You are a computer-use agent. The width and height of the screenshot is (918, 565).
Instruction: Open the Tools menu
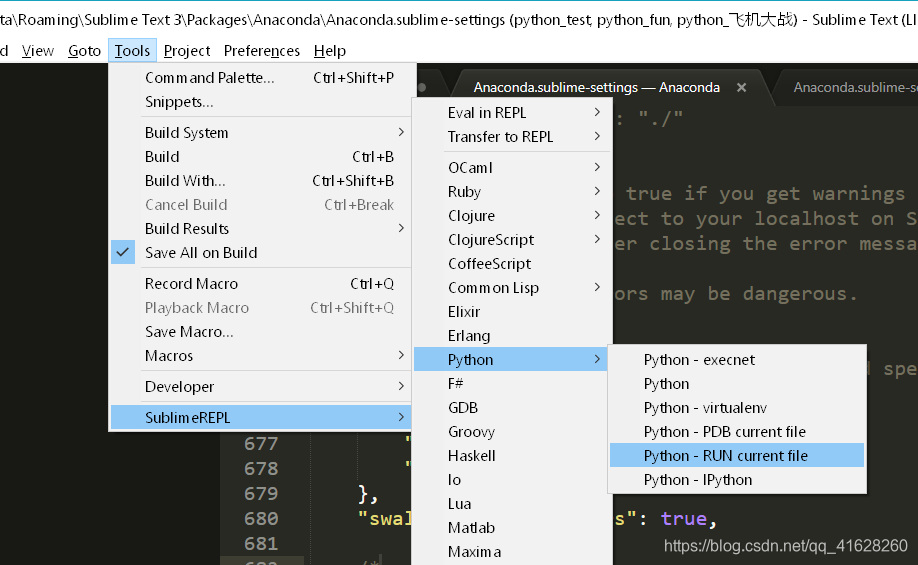point(132,51)
